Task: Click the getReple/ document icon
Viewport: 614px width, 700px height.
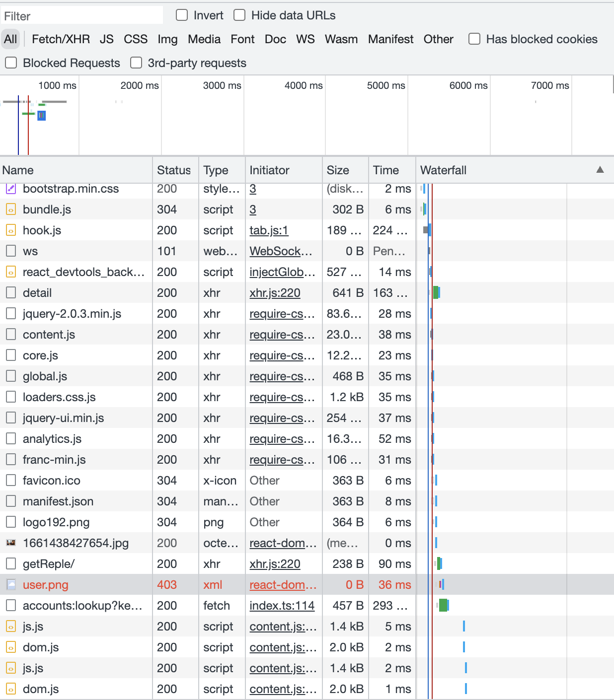Action: click(x=11, y=564)
